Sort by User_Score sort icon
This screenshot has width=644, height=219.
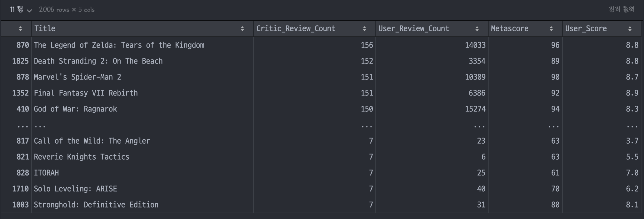(x=630, y=29)
